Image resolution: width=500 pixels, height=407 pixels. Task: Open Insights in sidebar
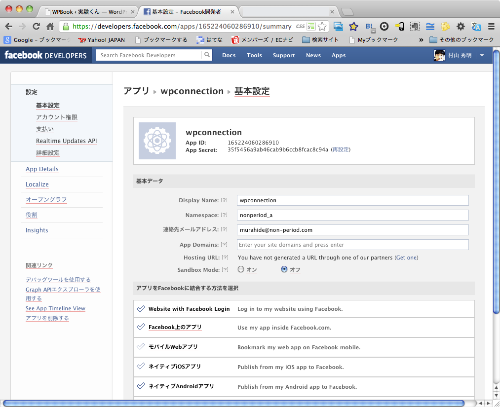37,230
